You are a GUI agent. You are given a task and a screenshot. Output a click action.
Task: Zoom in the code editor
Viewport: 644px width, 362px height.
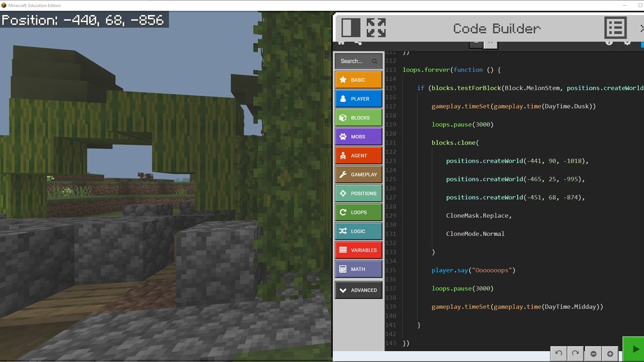pos(610,353)
